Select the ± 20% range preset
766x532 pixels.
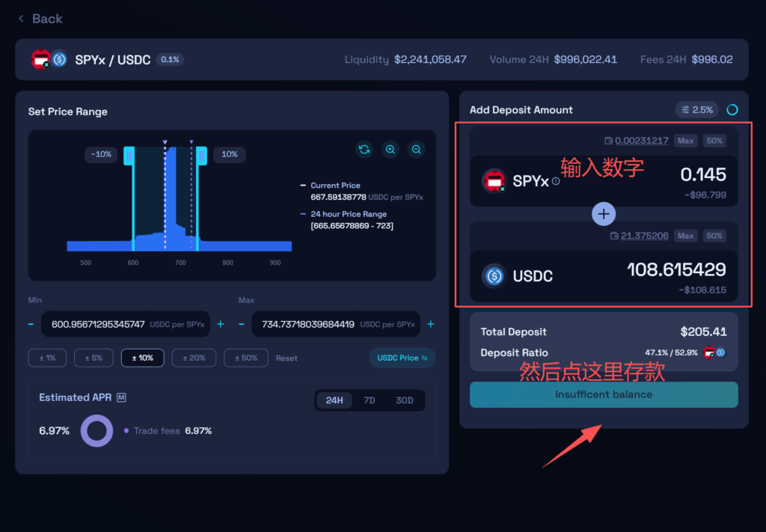coord(194,358)
